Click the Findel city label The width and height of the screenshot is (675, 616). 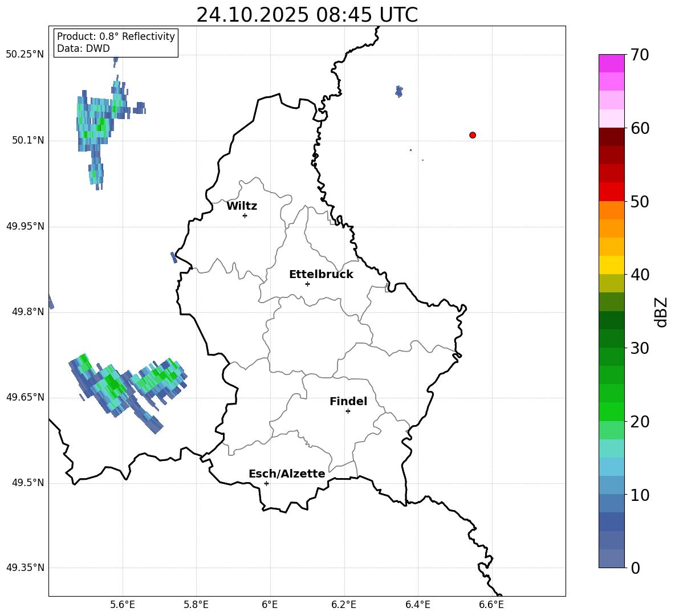pyautogui.click(x=348, y=401)
